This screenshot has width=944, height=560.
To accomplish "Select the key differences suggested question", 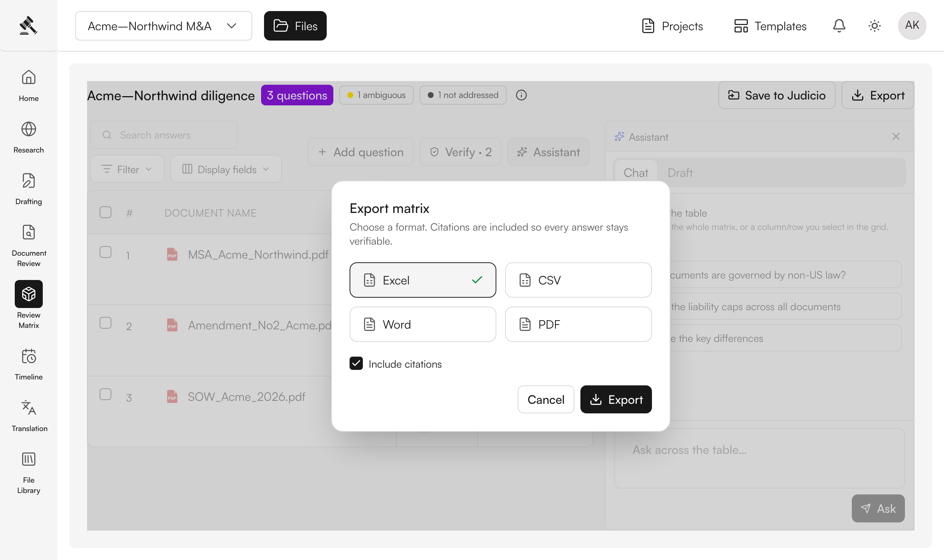I will (785, 338).
